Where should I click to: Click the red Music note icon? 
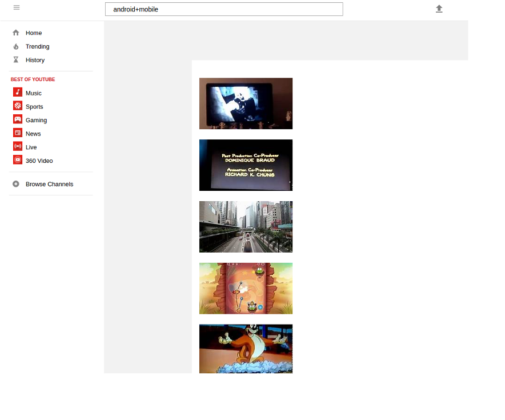pos(18,92)
